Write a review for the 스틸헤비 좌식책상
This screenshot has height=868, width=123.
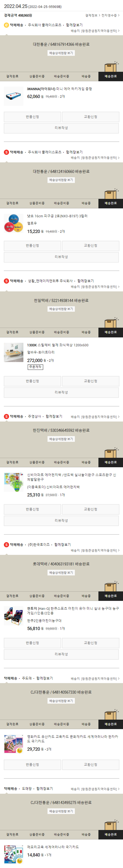(x=61, y=392)
